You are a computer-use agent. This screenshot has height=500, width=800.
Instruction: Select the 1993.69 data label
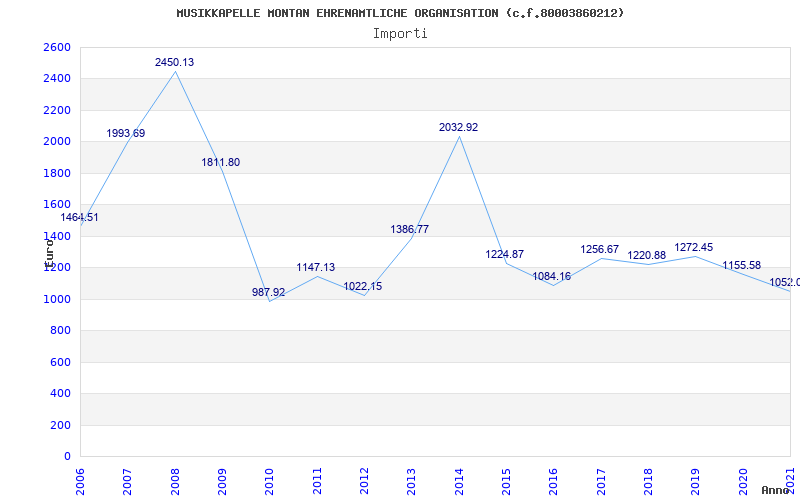(x=126, y=133)
